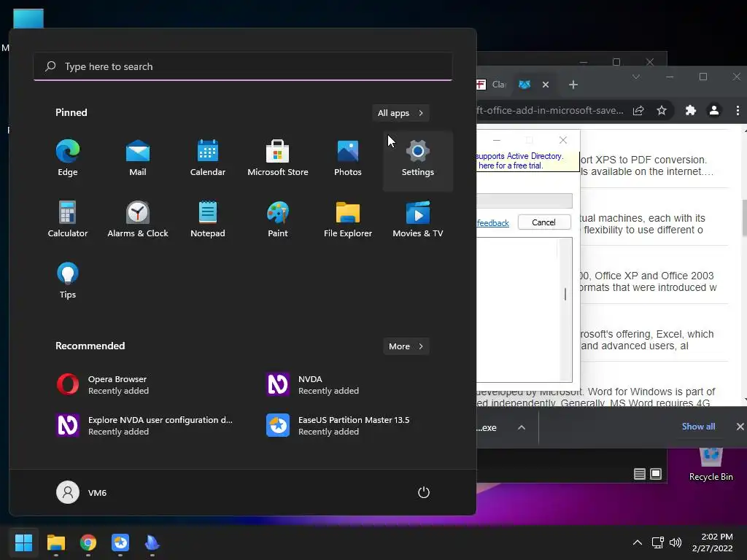Image resolution: width=747 pixels, height=560 pixels.
Task: Open the feedback link in dialog
Action: 493,223
